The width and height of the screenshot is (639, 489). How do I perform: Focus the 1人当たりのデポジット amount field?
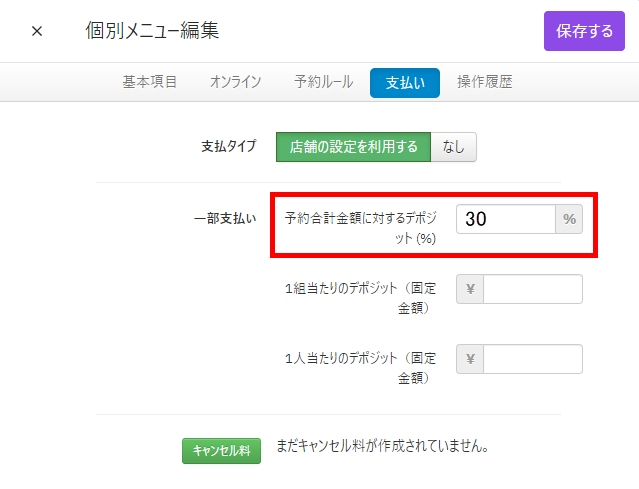tap(532, 359)
